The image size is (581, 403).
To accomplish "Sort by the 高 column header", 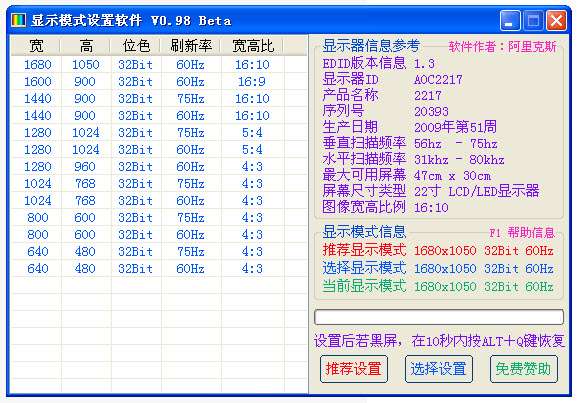I will (x=86, y=46).
